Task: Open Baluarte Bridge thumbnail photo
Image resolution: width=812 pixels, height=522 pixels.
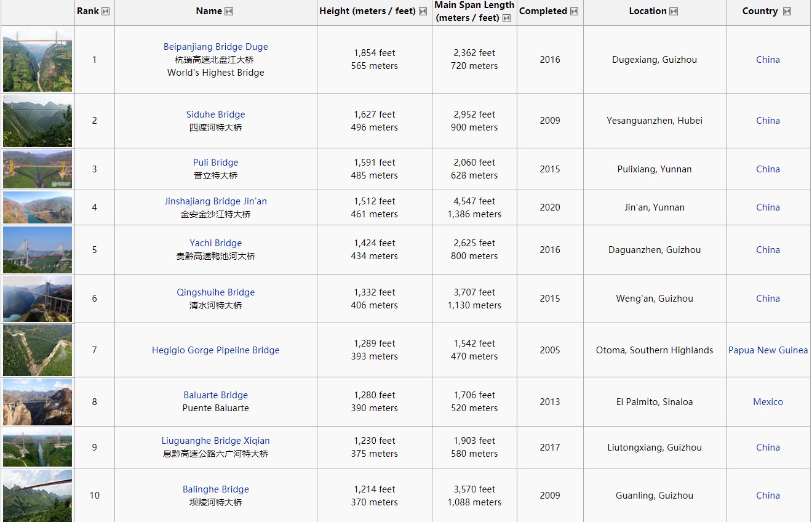Action: (38, 402)
